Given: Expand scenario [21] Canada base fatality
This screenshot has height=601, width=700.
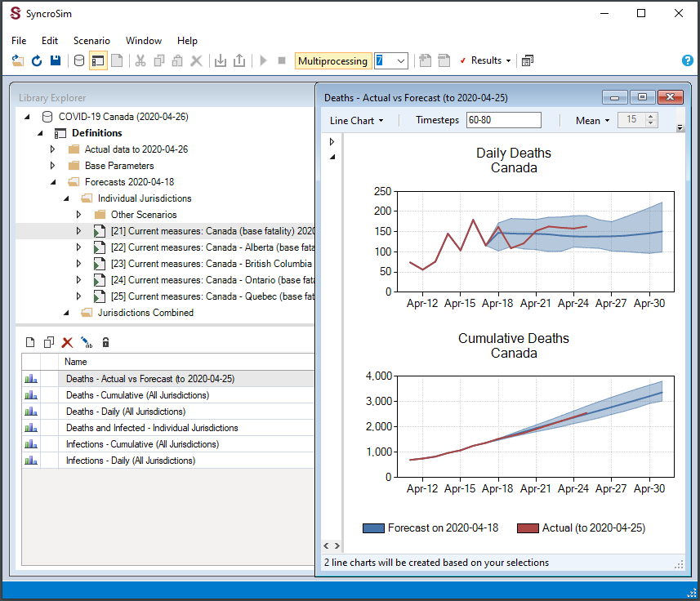Looking at the screenshot, I should [x=78, y=231].
